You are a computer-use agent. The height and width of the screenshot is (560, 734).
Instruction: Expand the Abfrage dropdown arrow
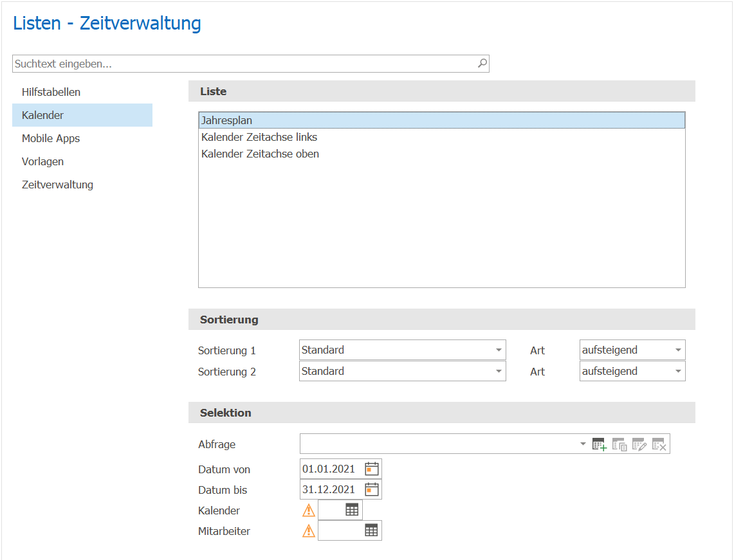coord(583,444)
